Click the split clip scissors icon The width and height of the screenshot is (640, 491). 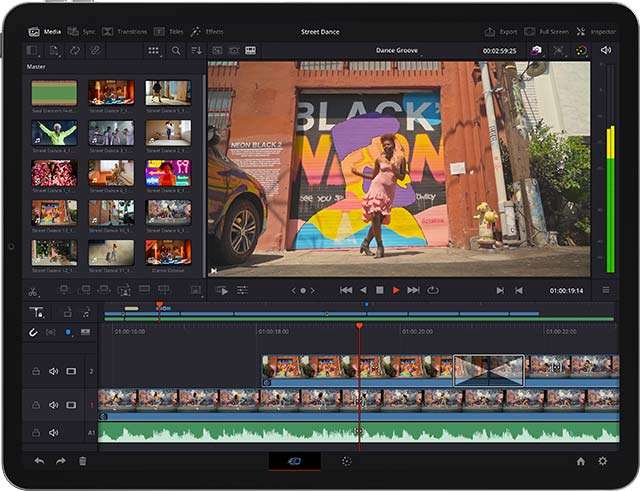pyautogui.click(x=33, y=290)
